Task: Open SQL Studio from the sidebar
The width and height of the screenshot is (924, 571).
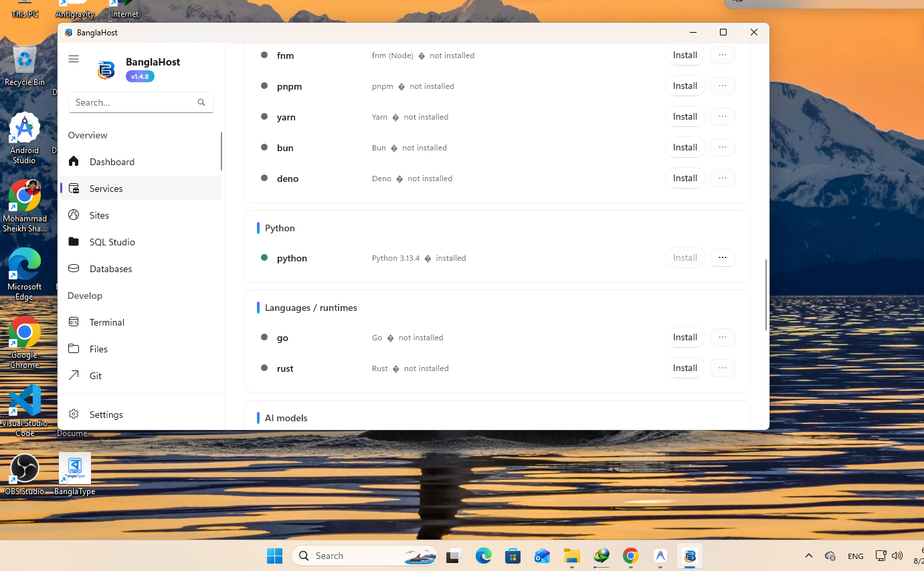Action: tap(141, 242)
